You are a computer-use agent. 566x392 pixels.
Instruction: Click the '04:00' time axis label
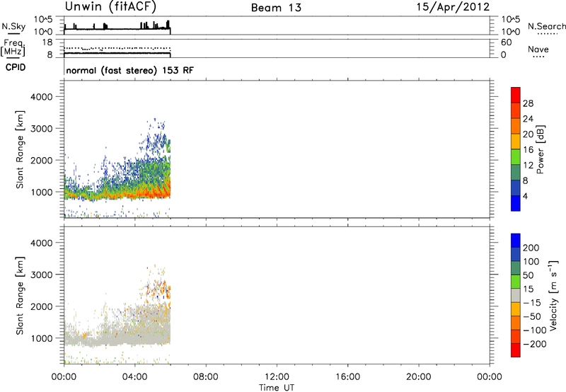(x=134, y=377)
